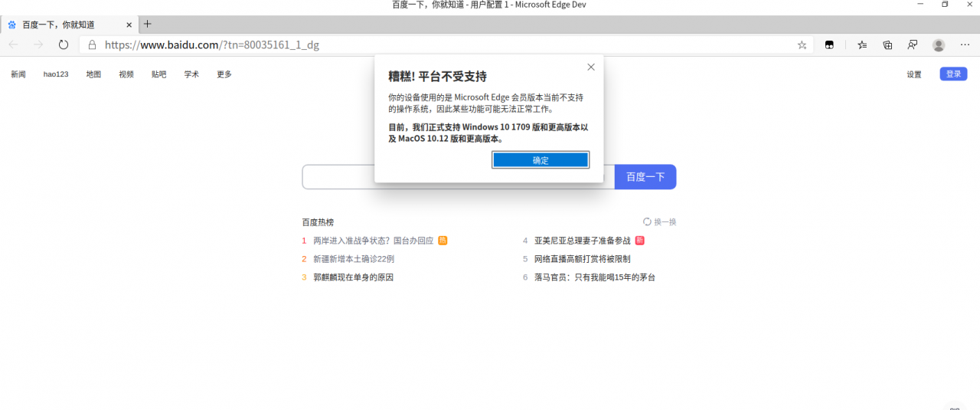Dismiss the platform unsupported dialog with X
The height and width of the screenshot is (410, 980).
click(x=591, y=67)
